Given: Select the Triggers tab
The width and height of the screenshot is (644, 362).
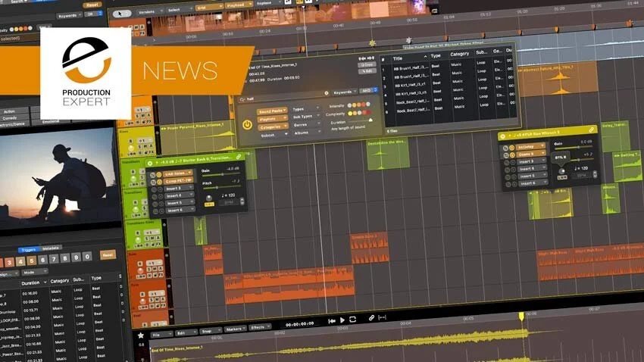Looking at the screenshot, I should click(29, 250).
